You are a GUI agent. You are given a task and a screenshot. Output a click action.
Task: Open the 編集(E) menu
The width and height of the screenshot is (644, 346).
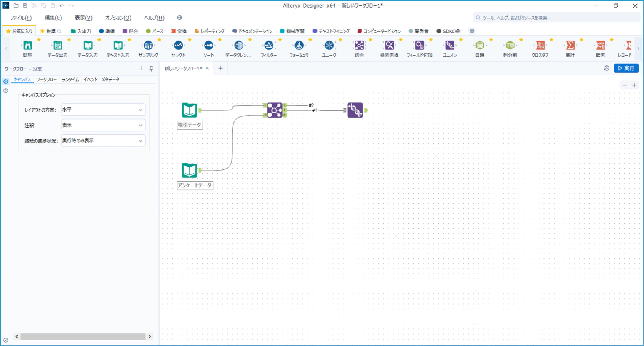53,18
